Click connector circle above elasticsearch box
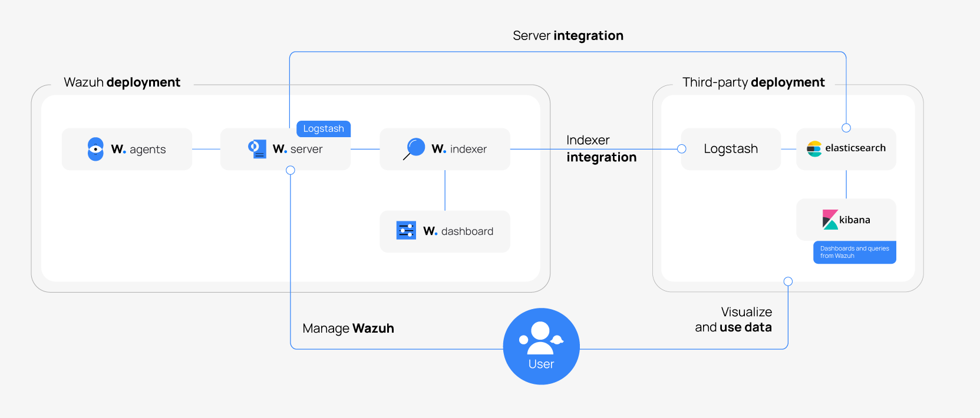980x418 pixels. [x=846, y=128]
